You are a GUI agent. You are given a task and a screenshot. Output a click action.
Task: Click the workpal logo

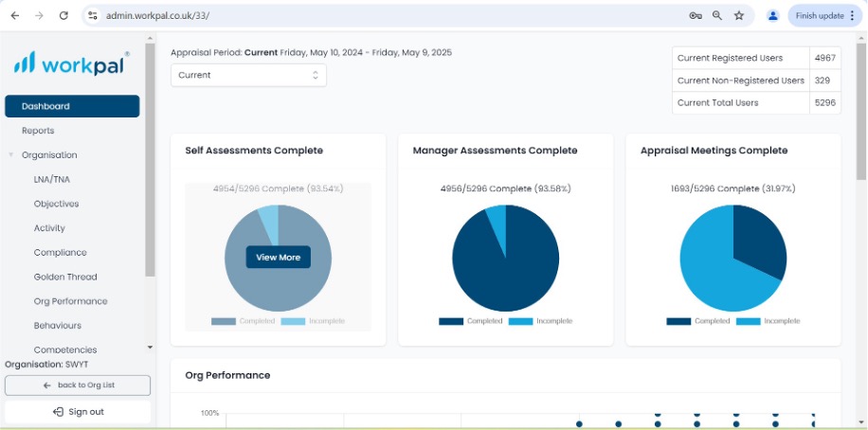click(x=72, y=63)
